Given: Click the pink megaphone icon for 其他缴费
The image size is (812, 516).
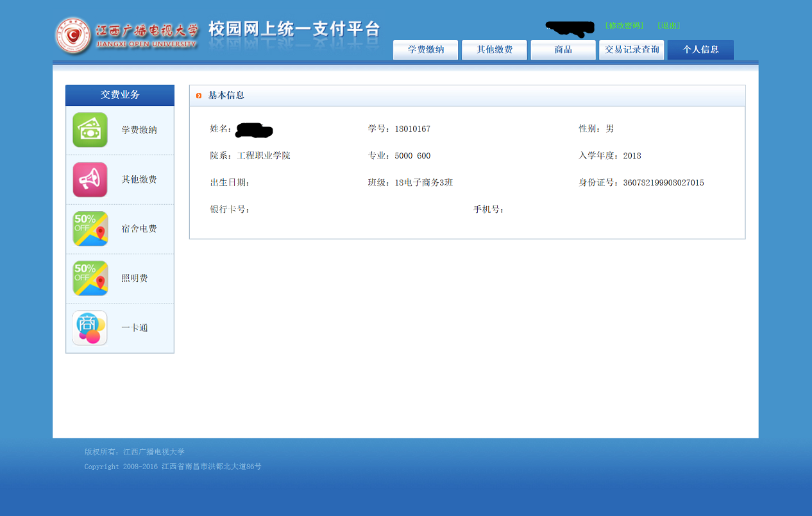Looking at the screenshot, I should (90, 180).
